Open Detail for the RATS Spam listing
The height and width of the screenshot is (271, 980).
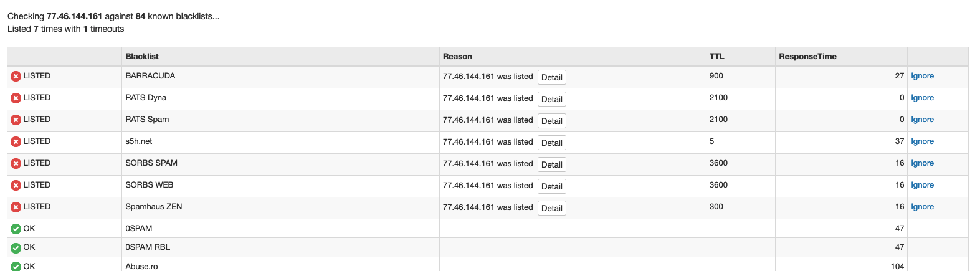(x=551, y=121)
